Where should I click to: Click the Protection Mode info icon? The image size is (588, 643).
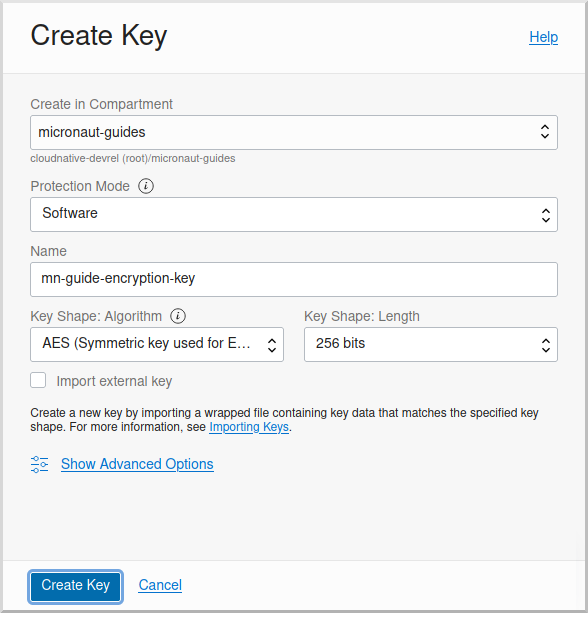tap(146, 186)
